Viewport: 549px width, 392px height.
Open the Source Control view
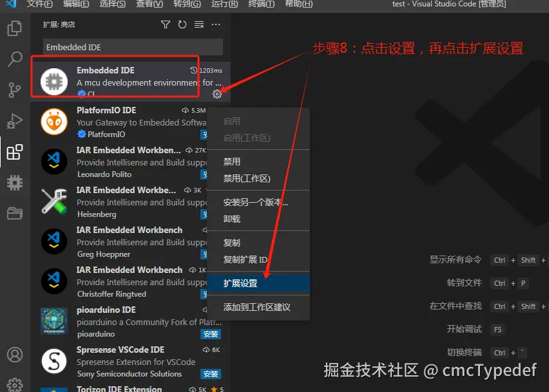coord(14,90)
